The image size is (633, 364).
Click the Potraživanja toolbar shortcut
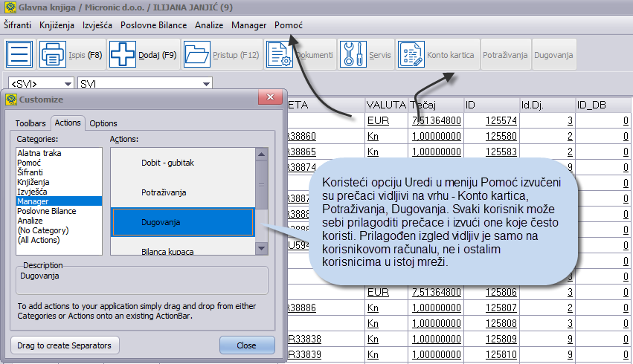(505, 55)
